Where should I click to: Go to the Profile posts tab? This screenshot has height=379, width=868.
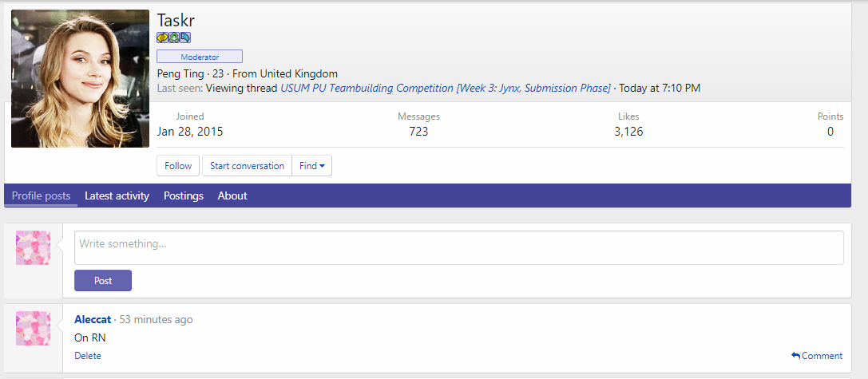tap(41, 195)
